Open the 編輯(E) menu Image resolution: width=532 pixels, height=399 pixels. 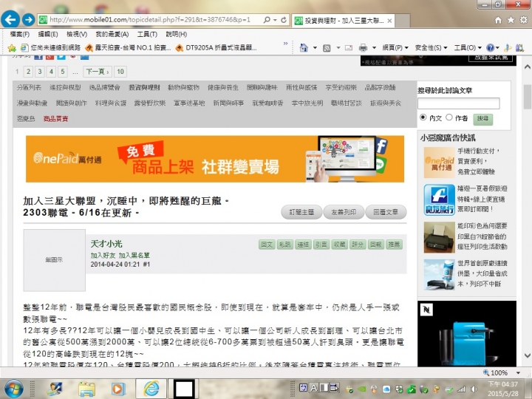(48, 34)
